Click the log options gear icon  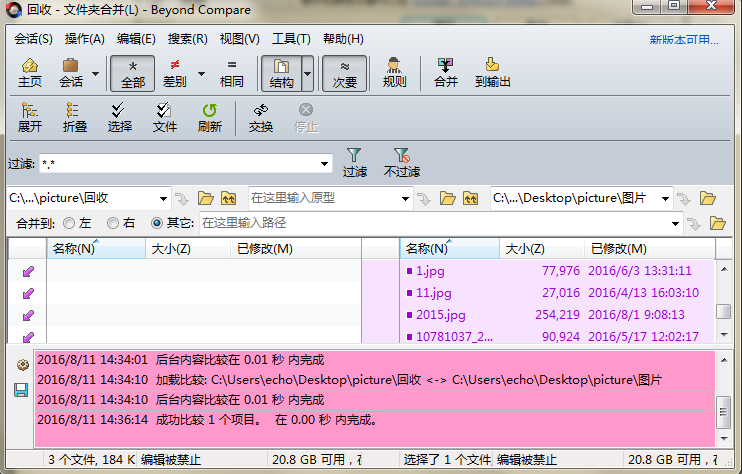[x=22, y=365]
